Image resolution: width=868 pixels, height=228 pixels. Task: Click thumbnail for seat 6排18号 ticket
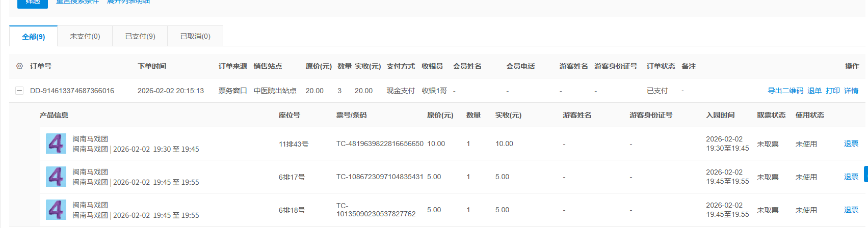(x=56, y=210)
